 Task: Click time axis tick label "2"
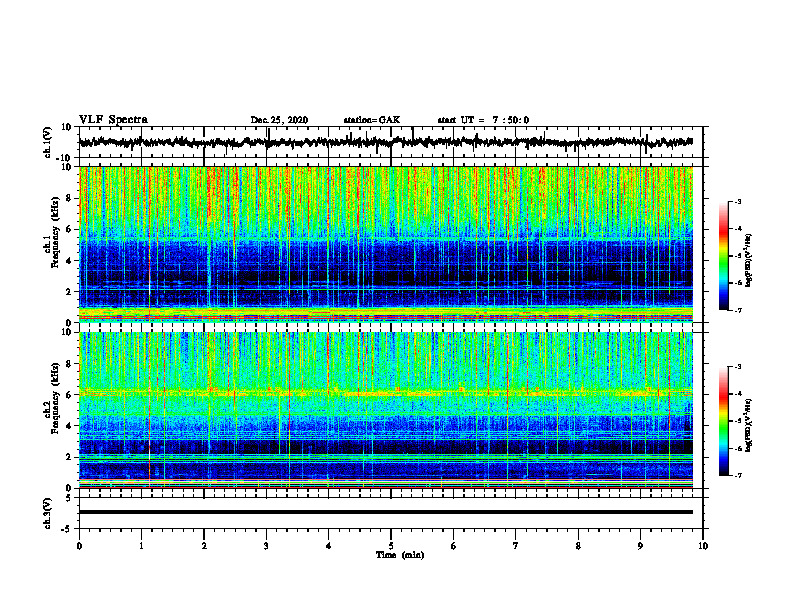click(204, 546)
